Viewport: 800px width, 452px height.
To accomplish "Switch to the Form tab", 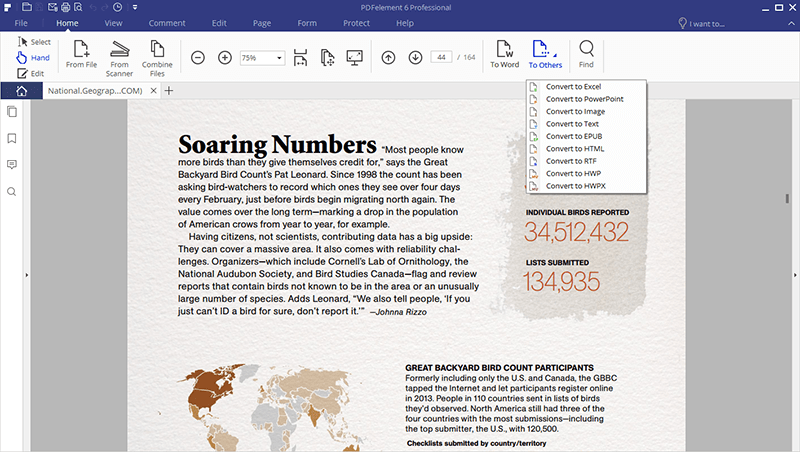I will coord(307,23).
